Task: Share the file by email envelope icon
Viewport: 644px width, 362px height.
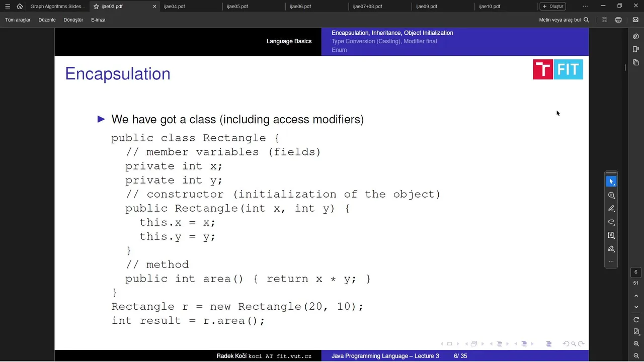Action: coord(635,20)
